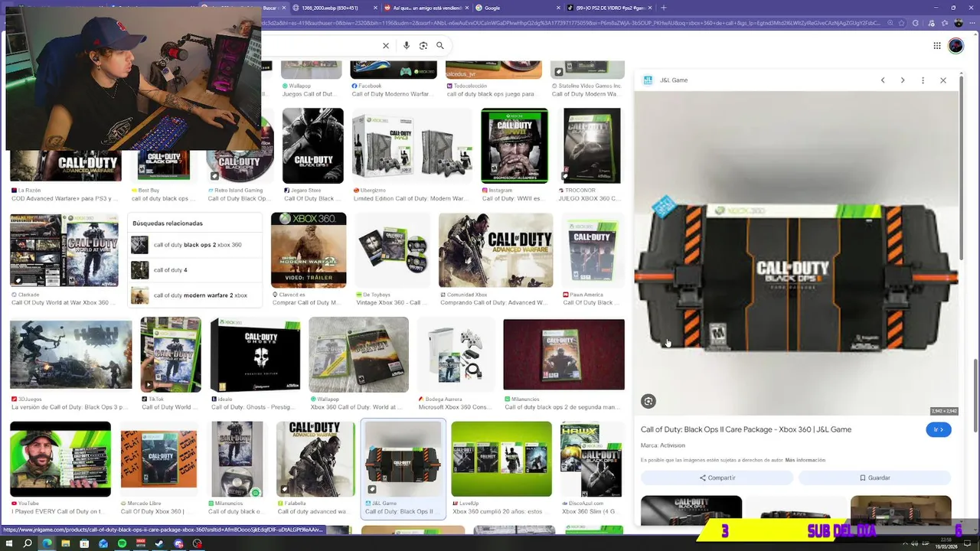Open the Windows Start menu
Image resolution: width=980 pixels, height=551 pixels.
click(8, 544)
